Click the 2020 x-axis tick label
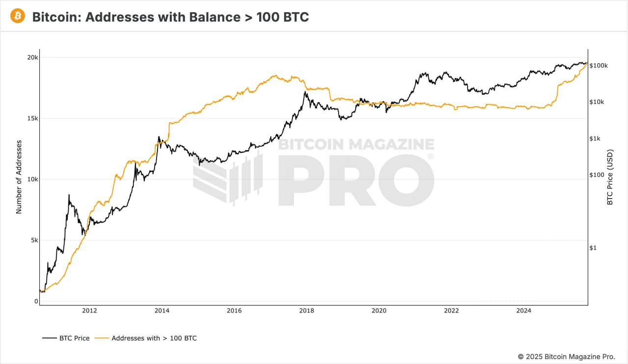628x364 pixels. [379, 311]
